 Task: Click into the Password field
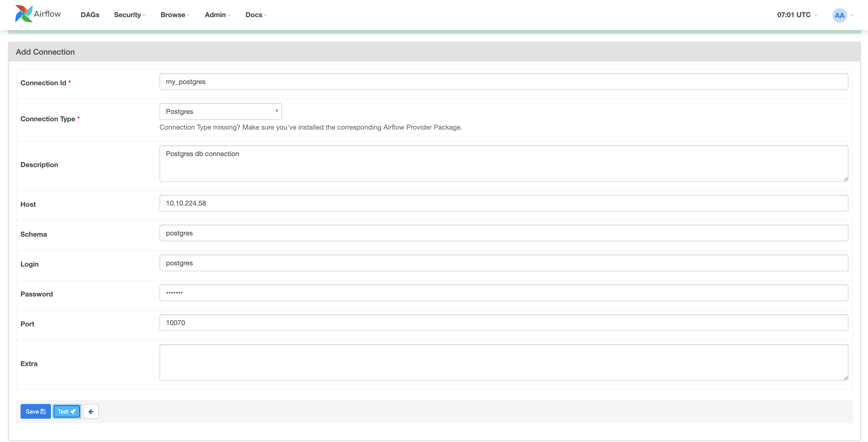(x=503, y=293)
